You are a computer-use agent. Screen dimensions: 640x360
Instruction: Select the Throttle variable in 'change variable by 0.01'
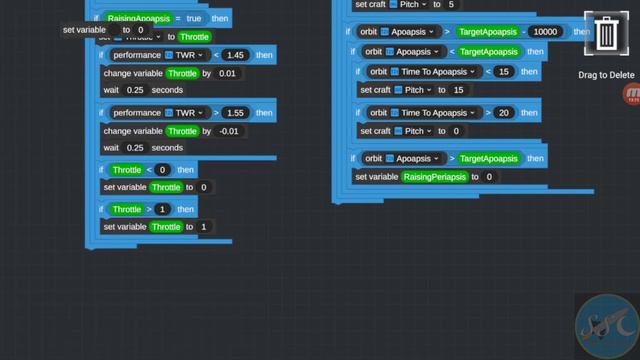[x=182, y=73]
